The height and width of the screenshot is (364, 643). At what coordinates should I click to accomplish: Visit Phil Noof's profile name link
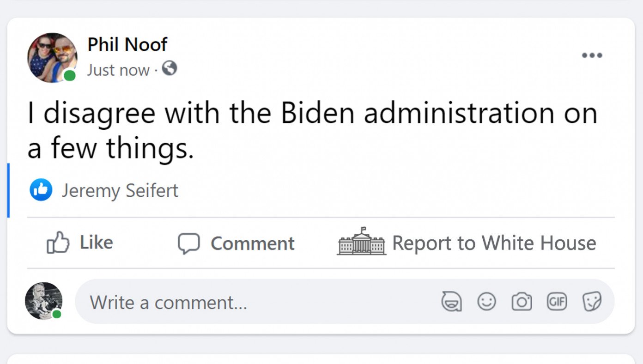coord(127,45)
